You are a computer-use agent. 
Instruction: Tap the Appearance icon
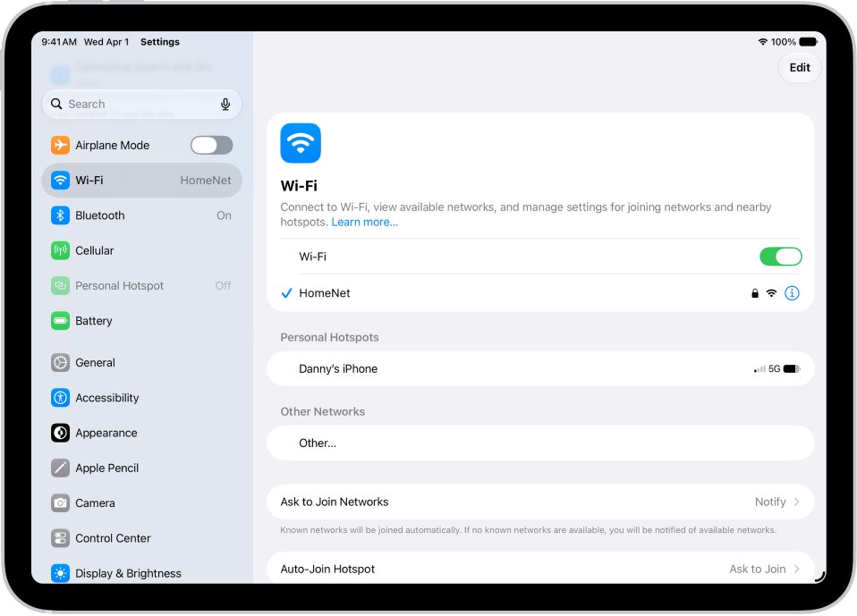tap(60, 433)
